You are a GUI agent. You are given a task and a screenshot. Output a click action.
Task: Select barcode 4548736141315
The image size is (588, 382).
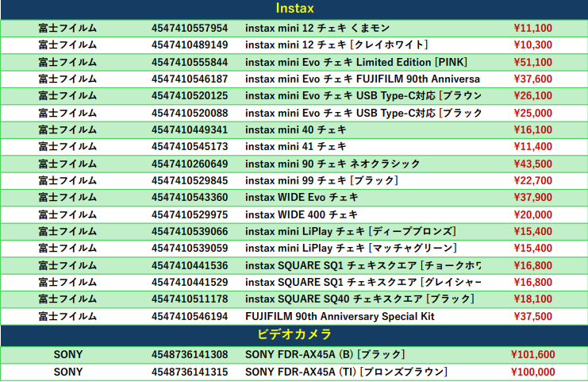pyautogui.click(x=190, y=372)
